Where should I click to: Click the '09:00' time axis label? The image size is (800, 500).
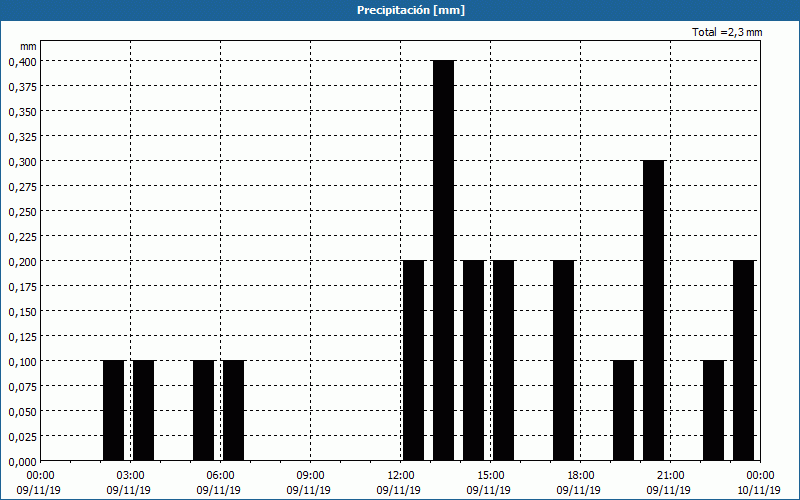pyautogui.click(x=310, y=476)
